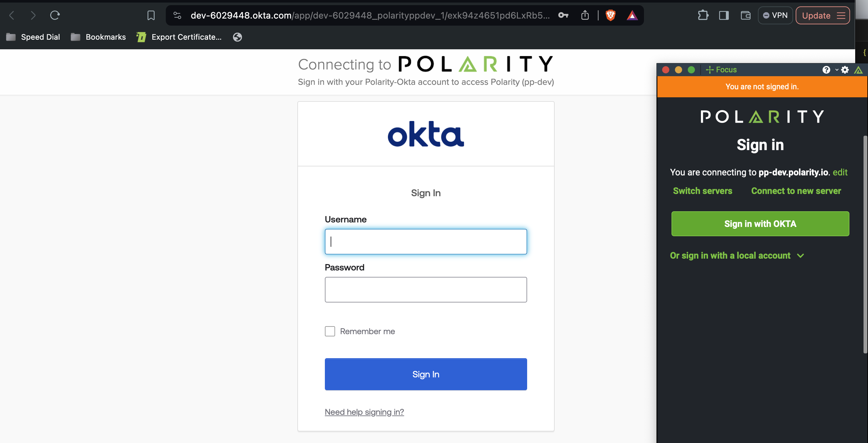Image resolution: width=868 pixels, height=443 pixels.
Task: Click the Sign in with OKTA button
Action: point(760,224)
